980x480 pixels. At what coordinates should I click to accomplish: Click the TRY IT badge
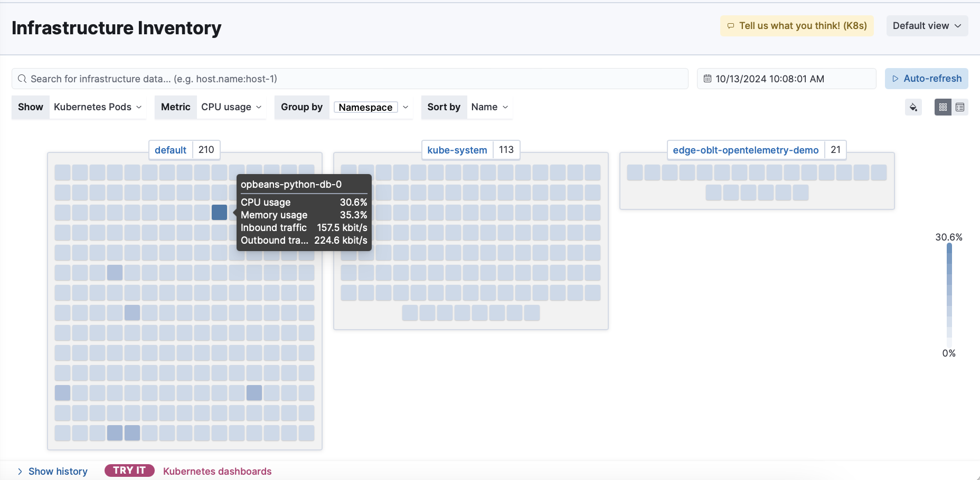click(x=129, y=471)
